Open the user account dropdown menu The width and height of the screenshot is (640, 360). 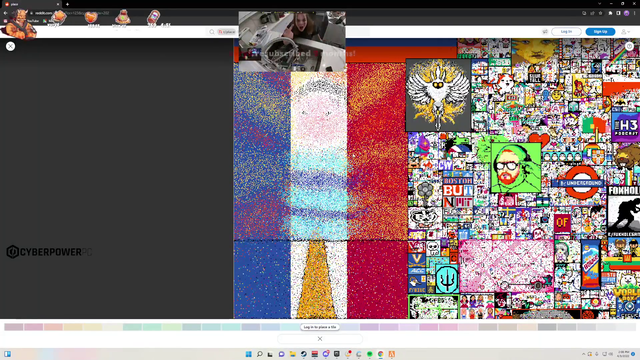625,31
